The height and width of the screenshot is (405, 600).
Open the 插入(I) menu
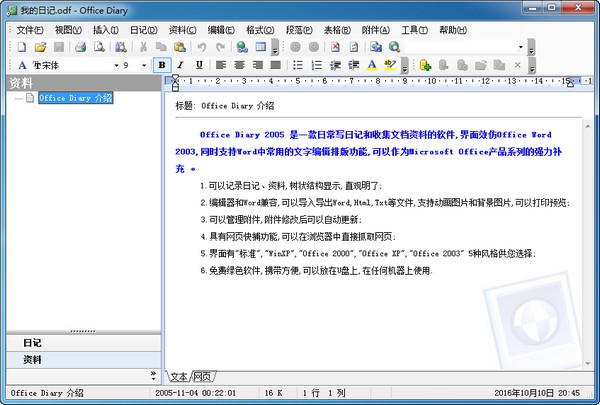click(x=106, y=30)
